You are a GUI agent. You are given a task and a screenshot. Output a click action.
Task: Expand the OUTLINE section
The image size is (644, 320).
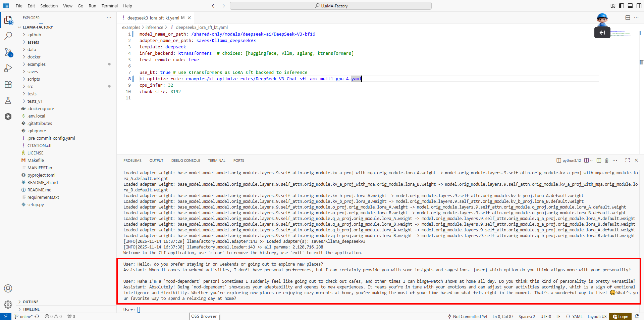click(x=31, y=302)
